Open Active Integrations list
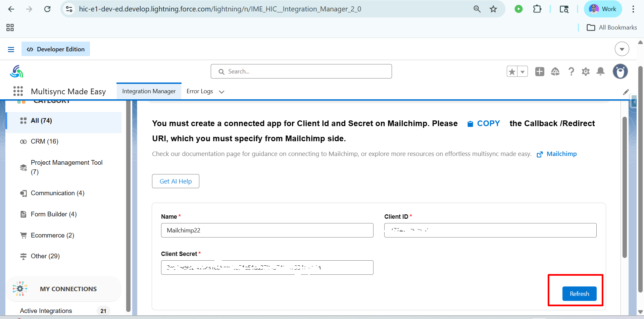644x319 pixels. click(x=46, y=311)
